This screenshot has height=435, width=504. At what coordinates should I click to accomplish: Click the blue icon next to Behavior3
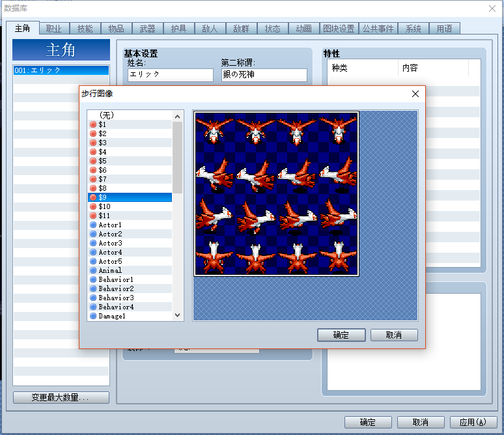pyautogui.click(x=93, y=298)
